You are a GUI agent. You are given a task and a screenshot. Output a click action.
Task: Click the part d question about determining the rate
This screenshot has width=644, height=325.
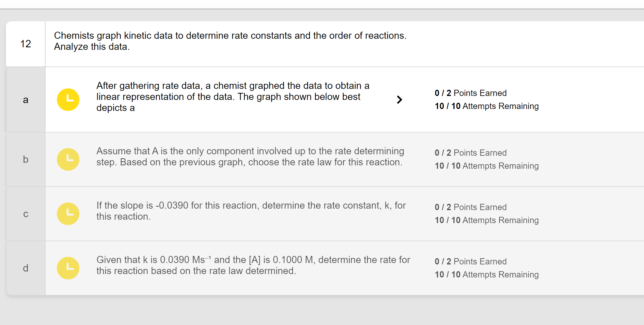click(253, 265)
